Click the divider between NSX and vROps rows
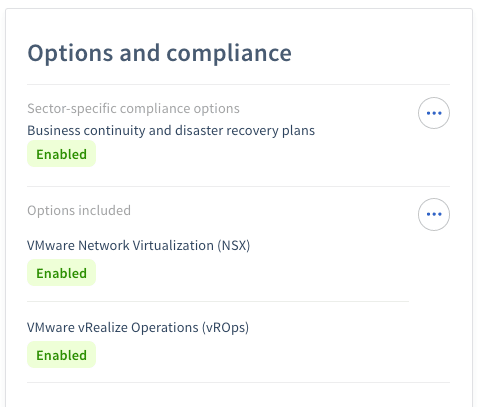The width and height of the screenshot is (482, 407). (218, 302)
